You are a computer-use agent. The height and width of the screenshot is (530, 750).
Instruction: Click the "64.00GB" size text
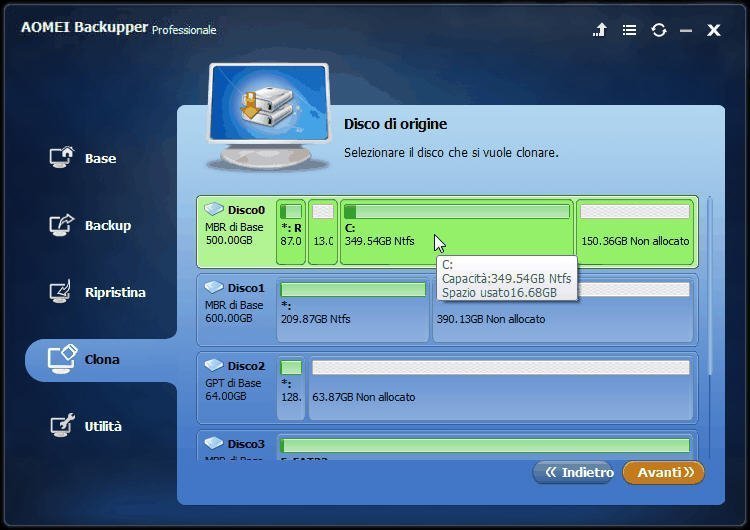click(225, 396)
